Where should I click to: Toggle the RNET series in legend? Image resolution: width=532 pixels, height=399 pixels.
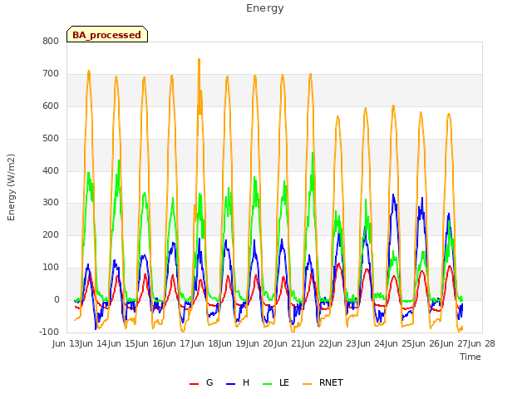323,382
